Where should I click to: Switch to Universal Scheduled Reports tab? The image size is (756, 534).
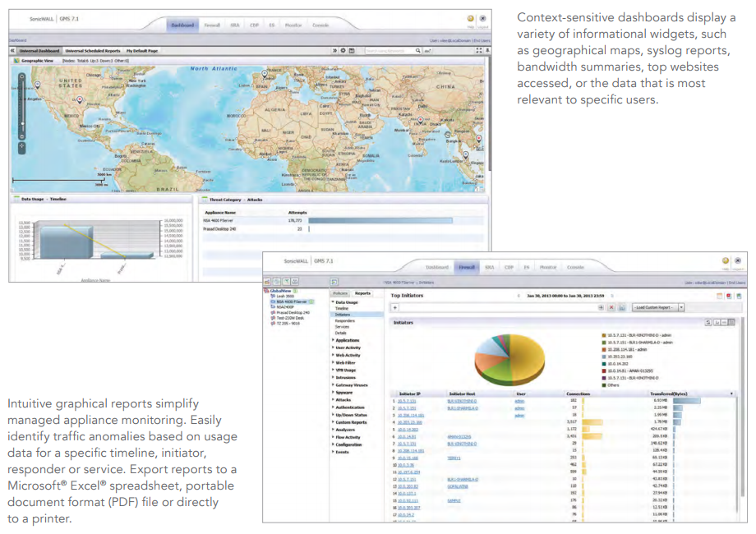(x=93, y=51)
